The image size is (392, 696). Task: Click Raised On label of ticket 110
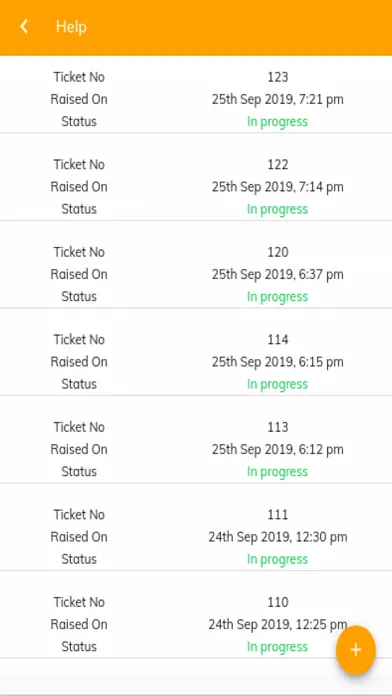click(79, 624)
